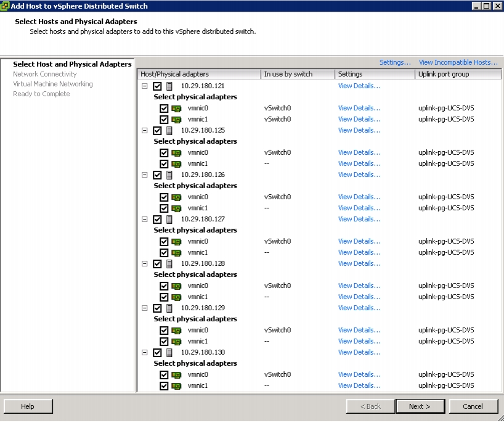Select the Network Connectivity wizard step

[45, 74]
